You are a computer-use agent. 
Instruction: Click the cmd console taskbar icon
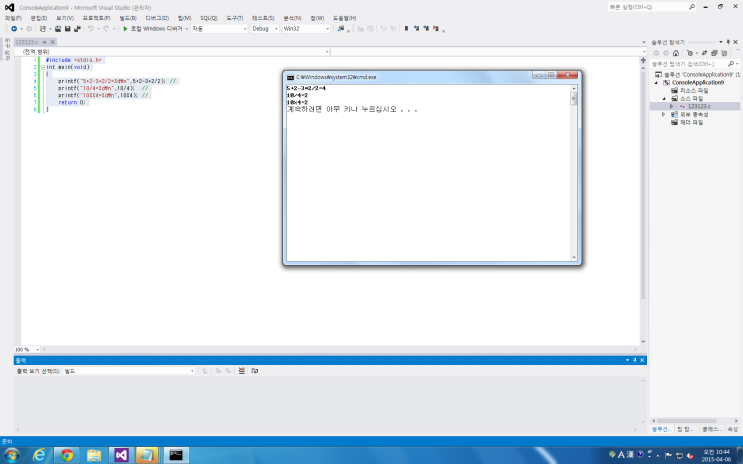pyautogui.click(x=176, y=455)
